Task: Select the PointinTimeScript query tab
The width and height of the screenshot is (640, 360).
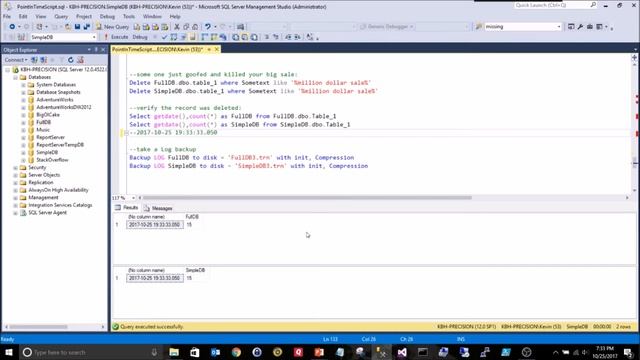Action: click(x=158, y=49)
